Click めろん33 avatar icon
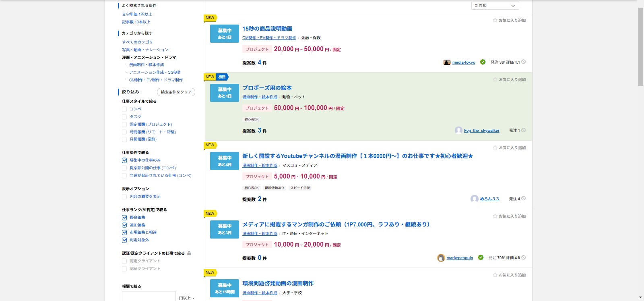The image size is (644, 301). (475, 199)
